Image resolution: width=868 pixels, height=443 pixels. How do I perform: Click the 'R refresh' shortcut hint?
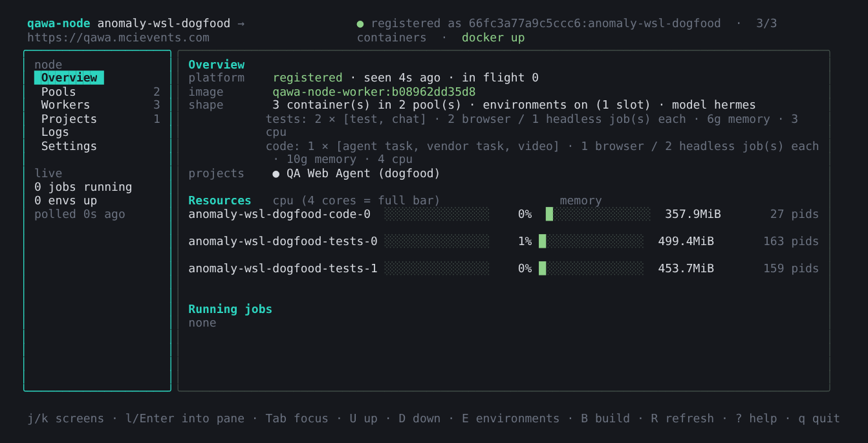coord(682,418)
